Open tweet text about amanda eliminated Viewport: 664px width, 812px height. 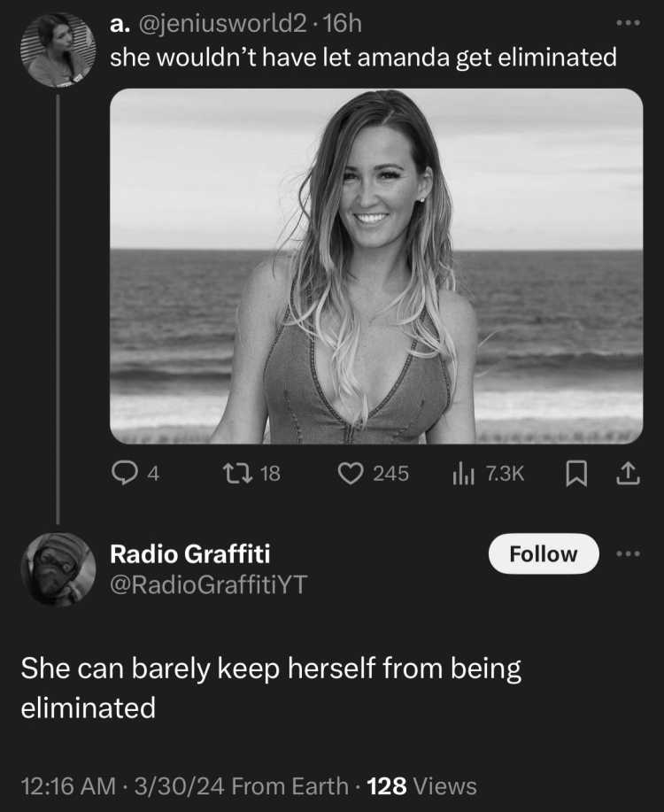coord(363,57)
